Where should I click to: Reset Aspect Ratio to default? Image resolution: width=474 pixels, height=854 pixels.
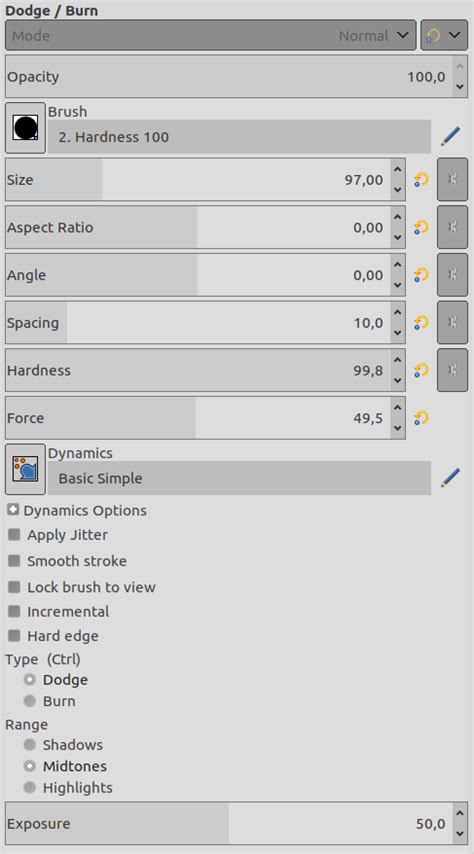point(421,227)
